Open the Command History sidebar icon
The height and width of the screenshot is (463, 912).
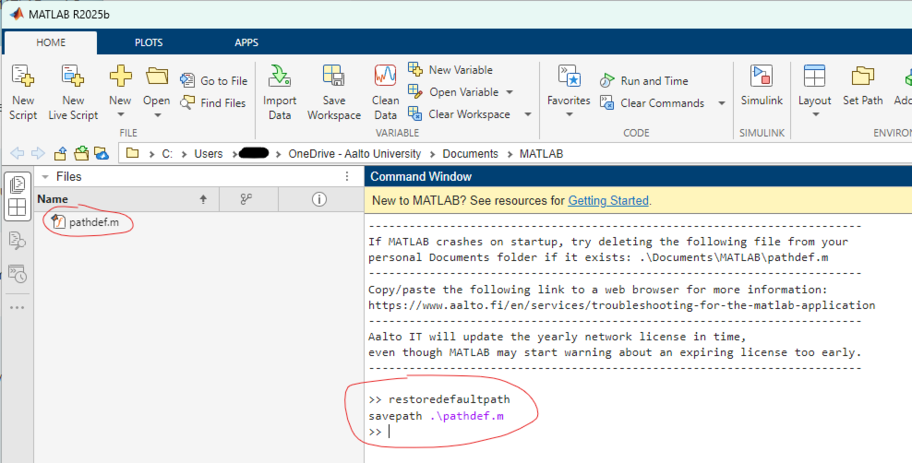click(17, 273)
